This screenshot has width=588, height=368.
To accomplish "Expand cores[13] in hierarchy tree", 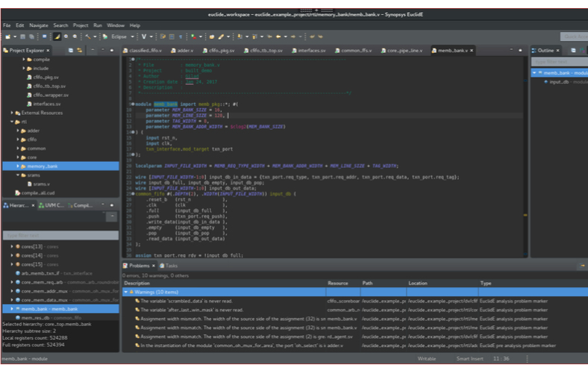I will coord(12,246).
